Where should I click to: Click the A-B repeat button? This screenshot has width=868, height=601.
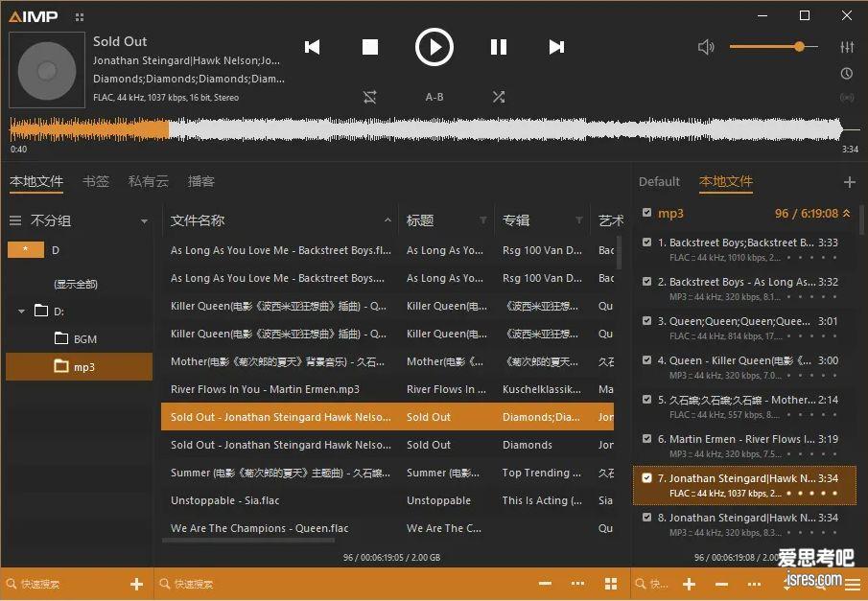click(x=434, y=97)
